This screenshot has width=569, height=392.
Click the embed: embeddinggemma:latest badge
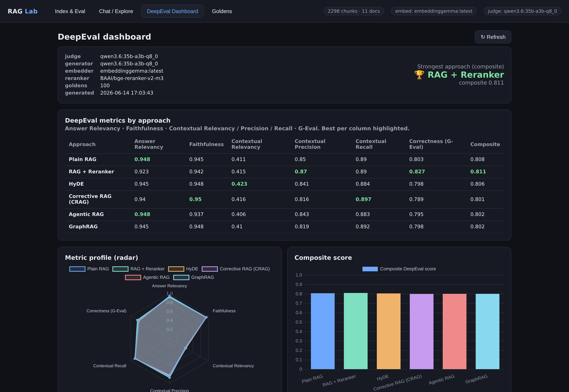pyautogui.click(x=434, y=11)
